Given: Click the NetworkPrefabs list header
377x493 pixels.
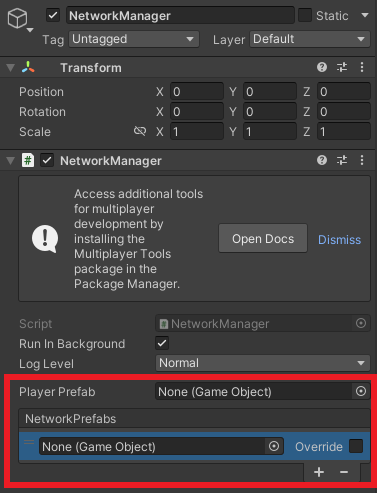Looking at the screenshot, I should [x=194, y=419].
